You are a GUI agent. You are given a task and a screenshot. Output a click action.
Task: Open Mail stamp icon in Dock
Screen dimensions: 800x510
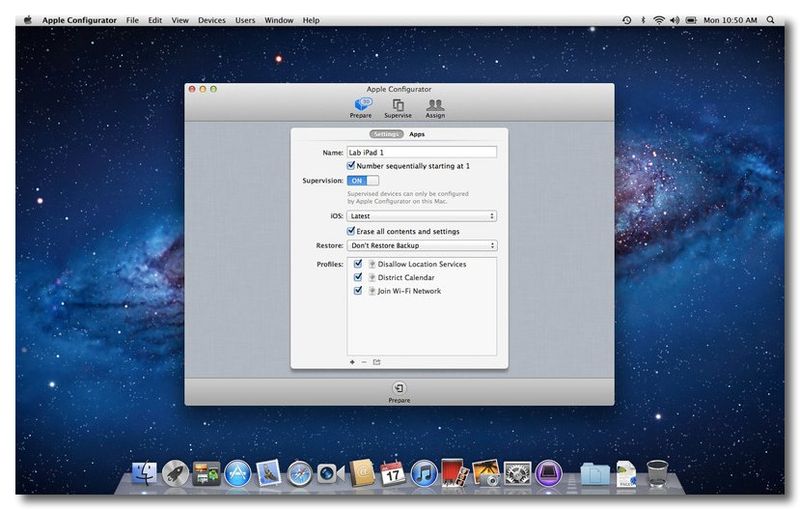pyautogui.click(x=269, y=472)
